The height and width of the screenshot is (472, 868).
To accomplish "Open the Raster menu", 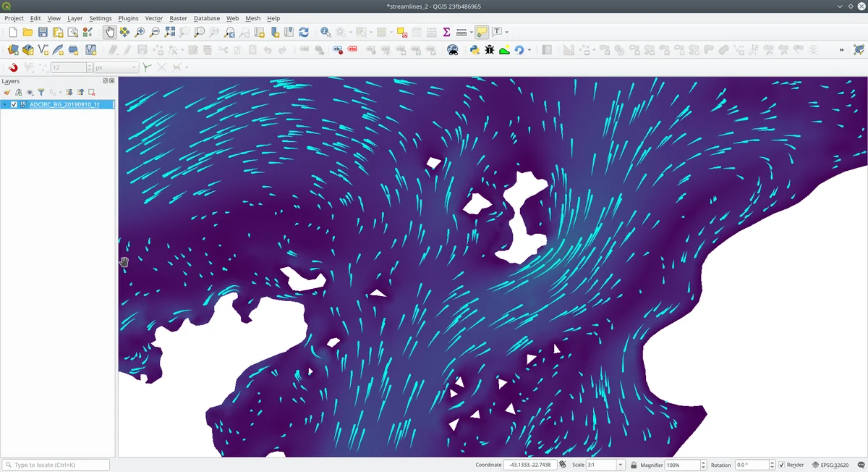I will pos(178,18).
